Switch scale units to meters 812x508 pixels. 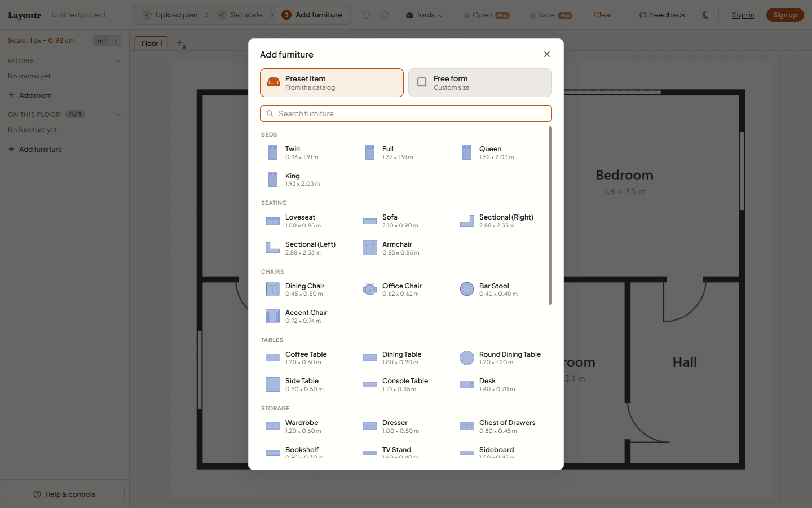click(x=100, y=41)
